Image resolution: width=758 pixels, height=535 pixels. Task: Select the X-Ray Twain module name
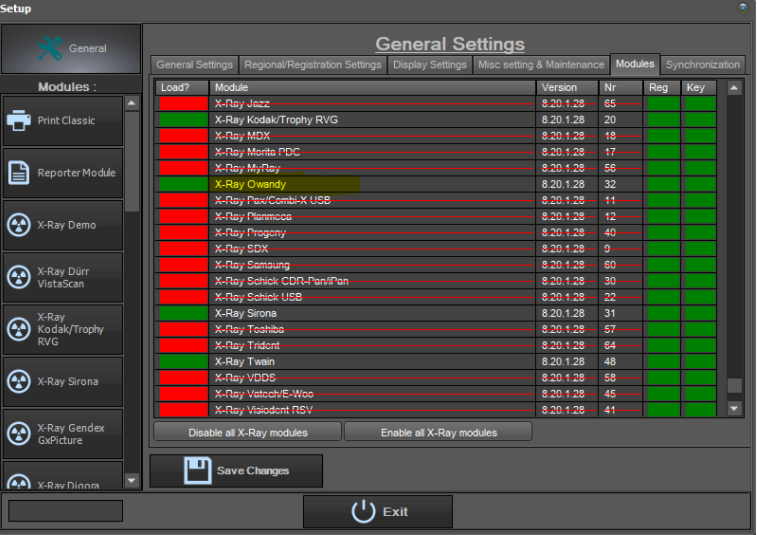(x=245, y=361)
